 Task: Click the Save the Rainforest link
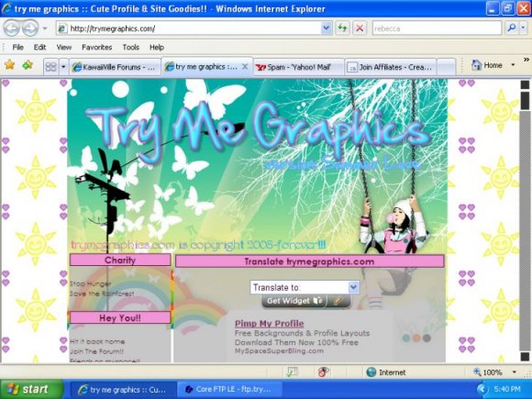click(102, 294)
